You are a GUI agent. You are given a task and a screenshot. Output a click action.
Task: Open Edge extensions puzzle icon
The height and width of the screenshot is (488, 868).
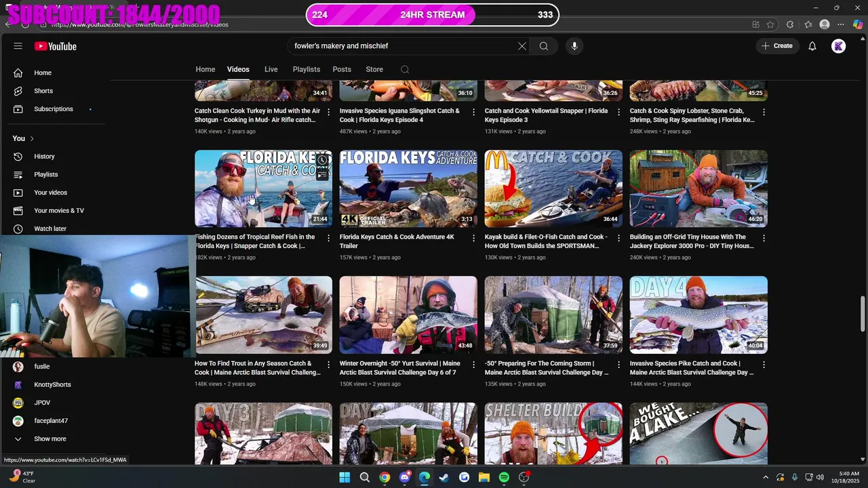pos(790,24)
